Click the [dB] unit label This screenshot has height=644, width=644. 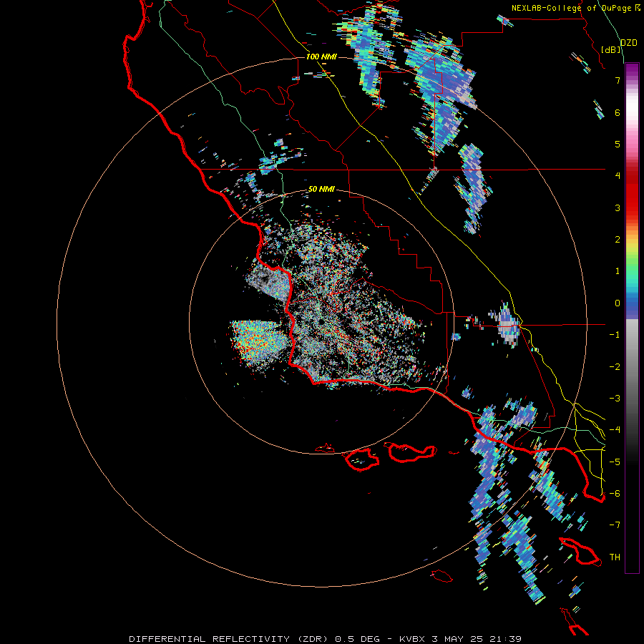(x=611, y=49)
